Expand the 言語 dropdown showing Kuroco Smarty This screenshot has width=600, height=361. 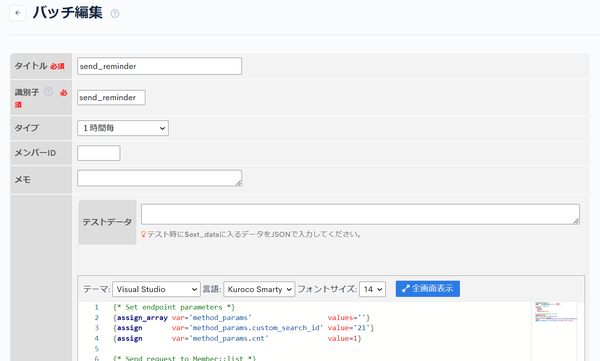click(x=259, y=289)
